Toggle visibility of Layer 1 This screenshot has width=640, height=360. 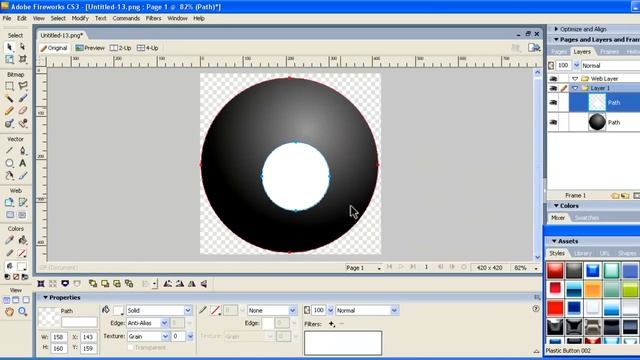point(553,88)
